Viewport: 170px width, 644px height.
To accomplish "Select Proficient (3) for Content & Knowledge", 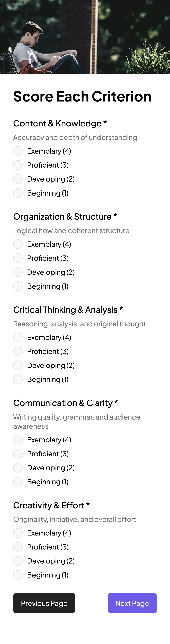I will pos(18,165).
